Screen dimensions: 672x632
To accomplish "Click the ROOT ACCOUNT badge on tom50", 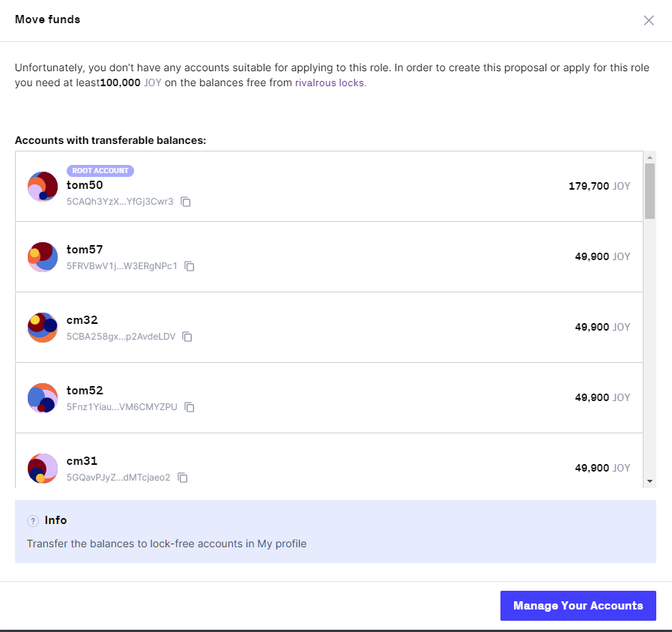I will (x=100, y=170).
